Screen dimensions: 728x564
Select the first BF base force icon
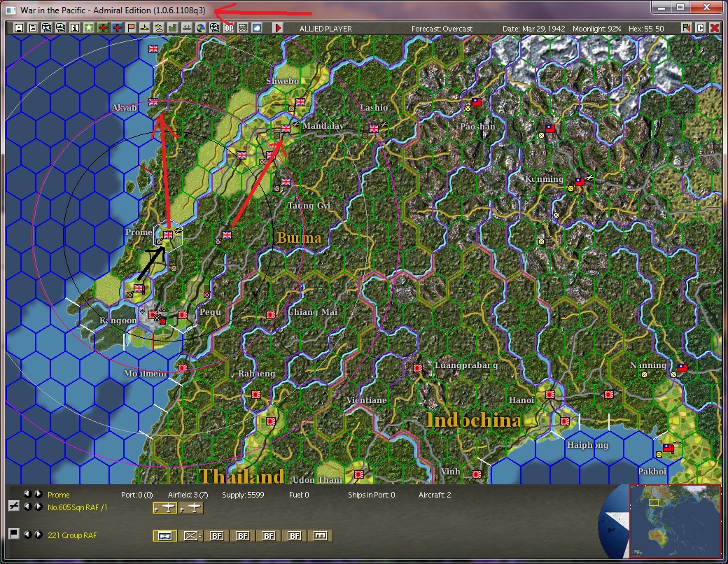(217, 536)
